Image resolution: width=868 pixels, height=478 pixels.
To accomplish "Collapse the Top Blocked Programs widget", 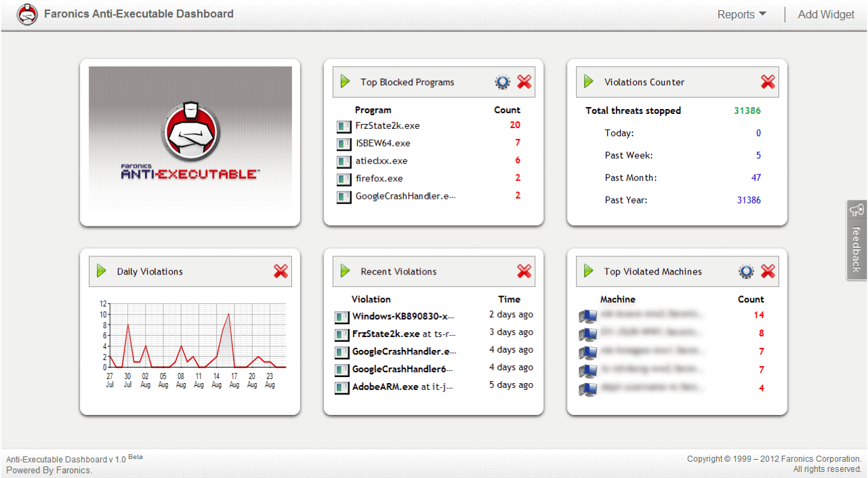I will click(344, 81).
